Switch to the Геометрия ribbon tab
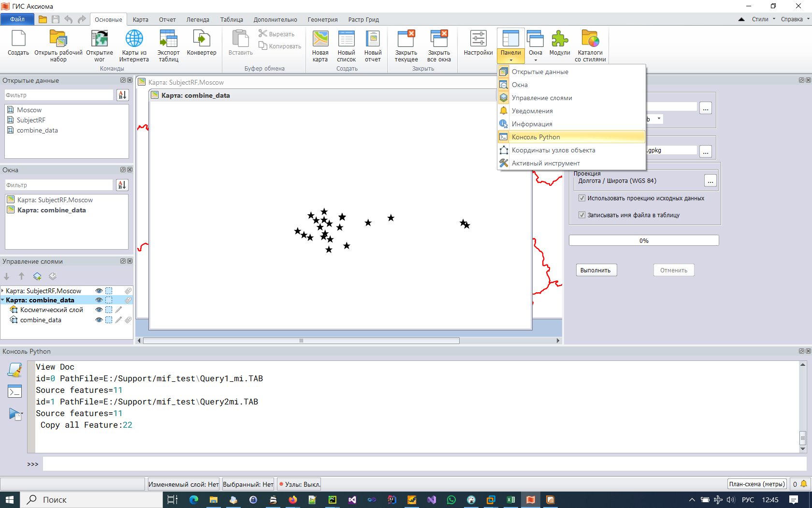Screen dimensions: 812x508 [x=322, y=20]
